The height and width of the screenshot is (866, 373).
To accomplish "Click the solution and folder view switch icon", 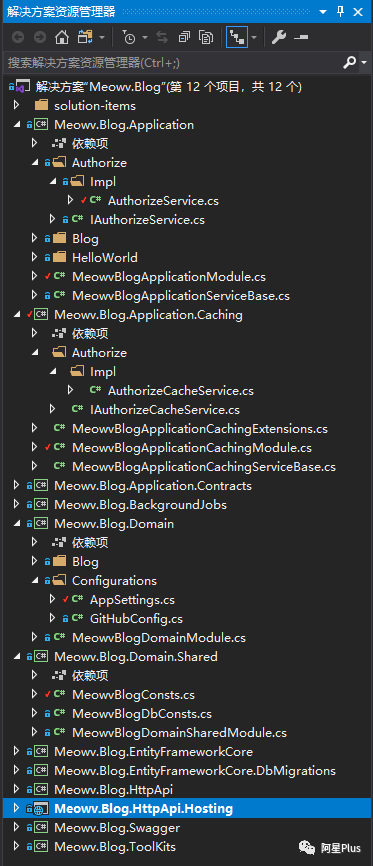I will click(x=86, y=38).
